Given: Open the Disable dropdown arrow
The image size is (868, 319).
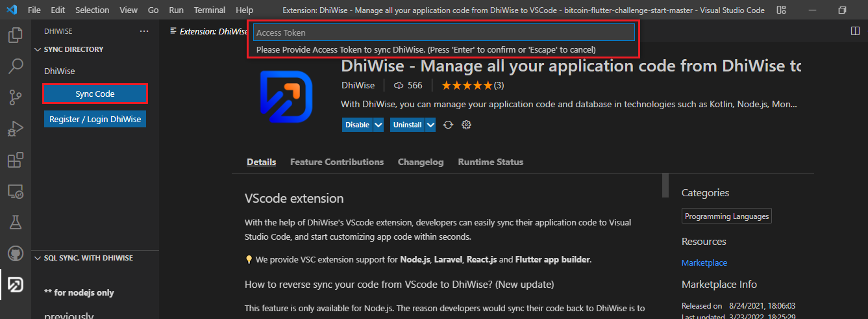Looking at the screenshot, I should 378,125.
